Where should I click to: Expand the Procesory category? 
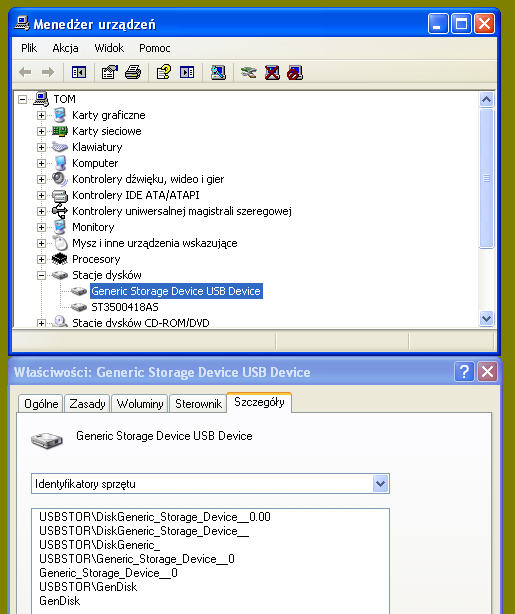tap(41, 259)
